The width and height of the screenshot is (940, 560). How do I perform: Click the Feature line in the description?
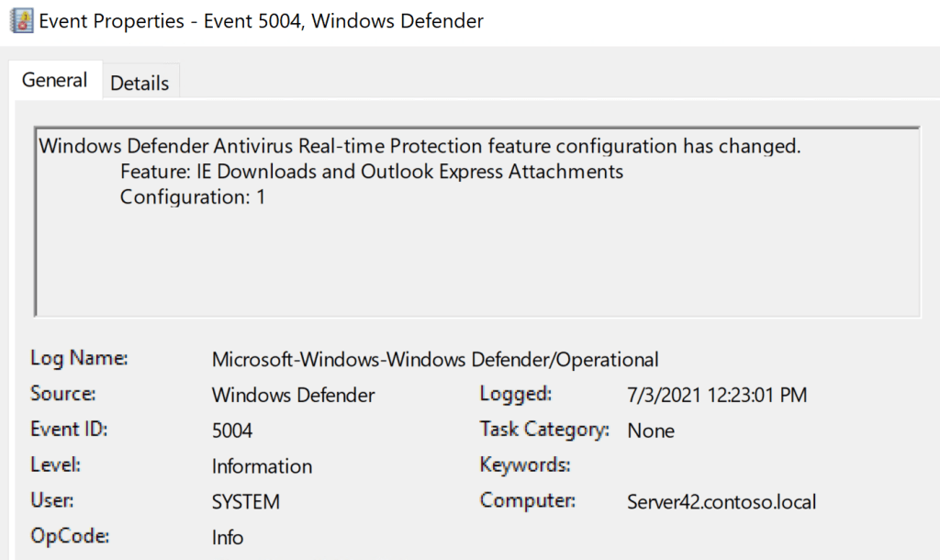click(x=371, y=172)
